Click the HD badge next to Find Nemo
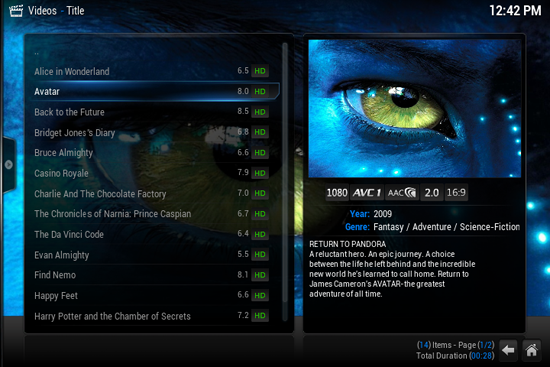 (x=260, y=275)
